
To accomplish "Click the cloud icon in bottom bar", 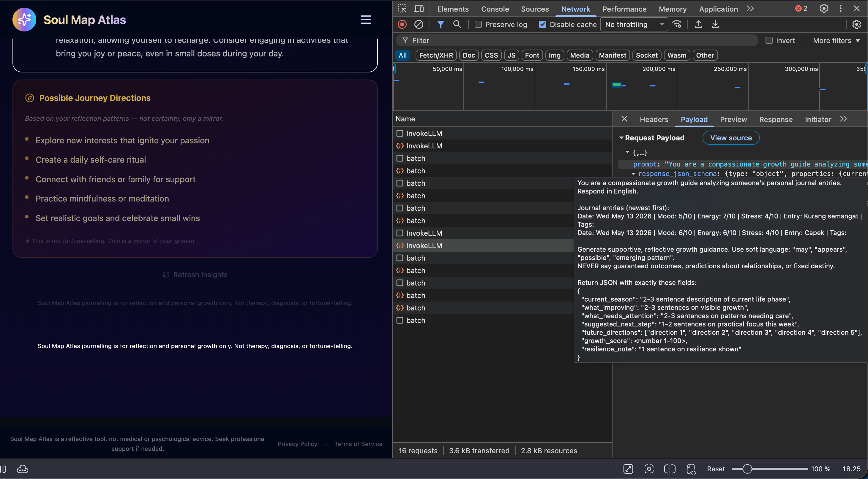I will [x=23, y=469].
